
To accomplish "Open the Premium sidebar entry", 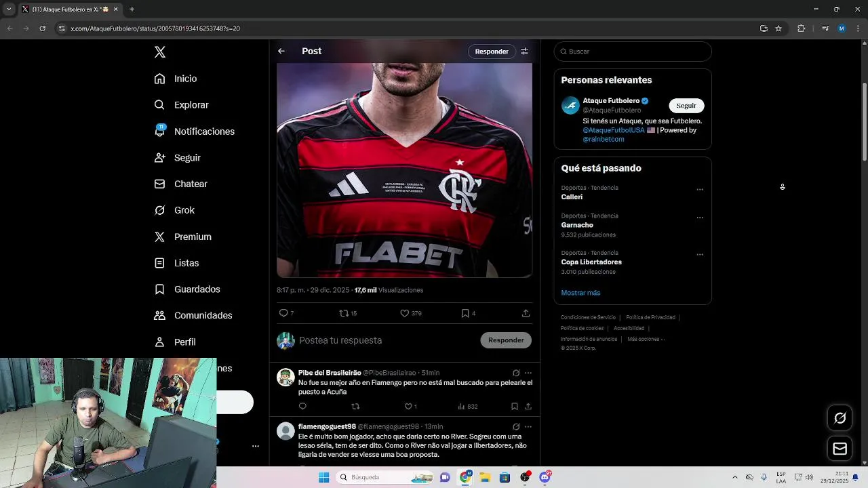I will [x=182, y=237].
